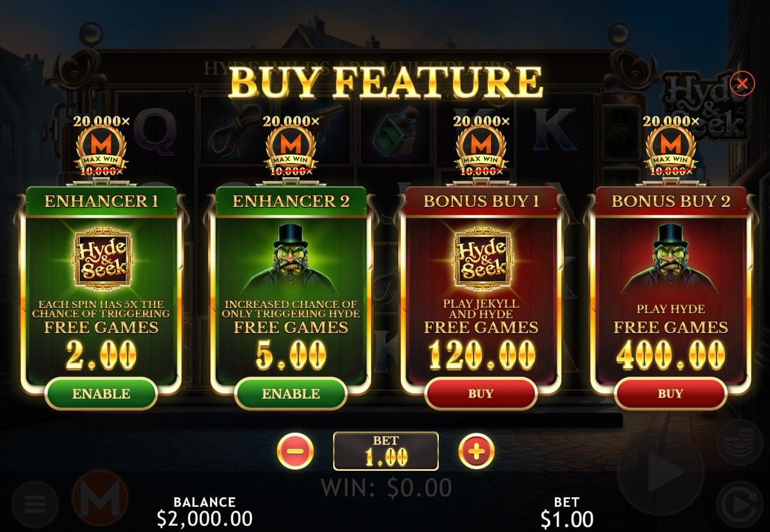Enable Enhancer 2 feature

coord(291,394)
